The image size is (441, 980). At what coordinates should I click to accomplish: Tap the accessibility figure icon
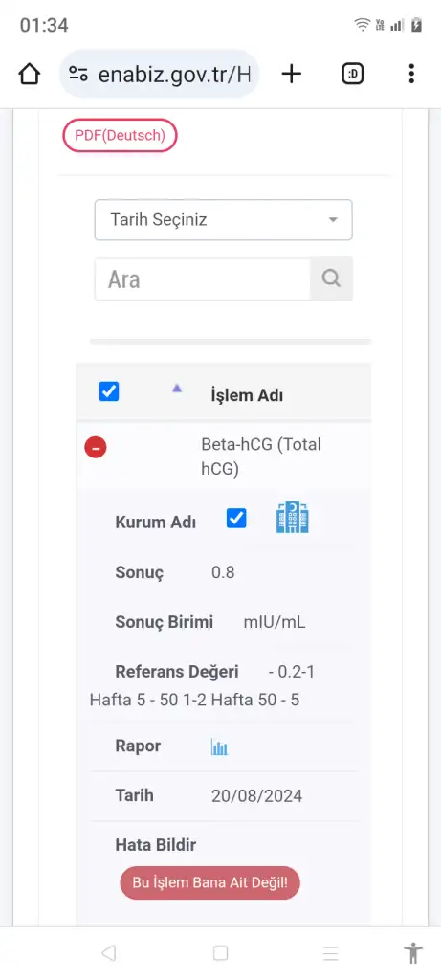pyautogui.click(x=413, y=953)
